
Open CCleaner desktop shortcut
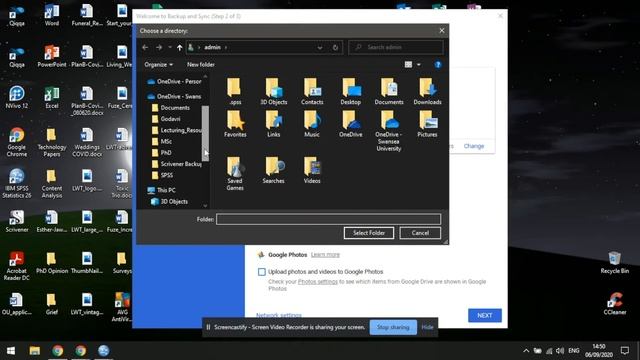615,304
